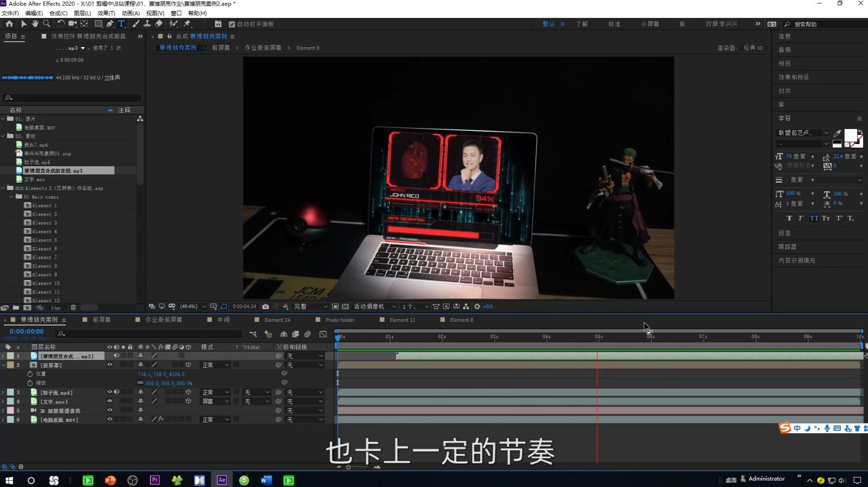Open the 效果(T) menu
This screenshot has width=868, height=487.
point(106,13)
